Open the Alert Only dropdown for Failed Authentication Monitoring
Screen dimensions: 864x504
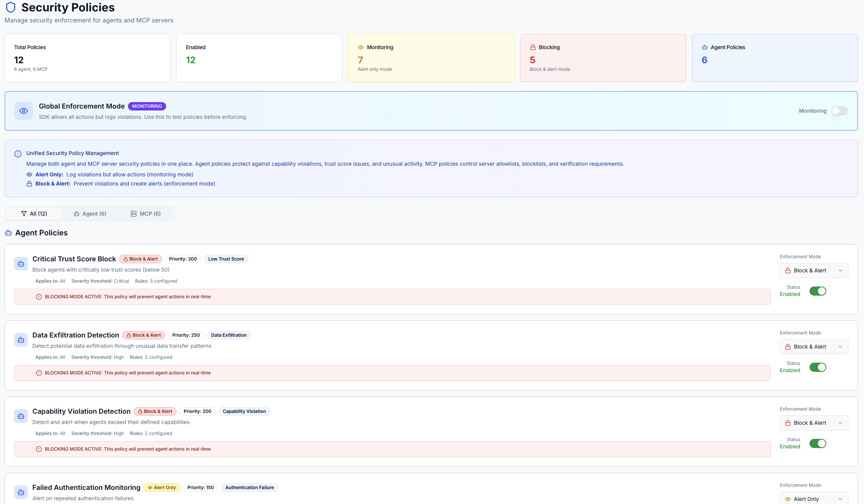(814, 499)
